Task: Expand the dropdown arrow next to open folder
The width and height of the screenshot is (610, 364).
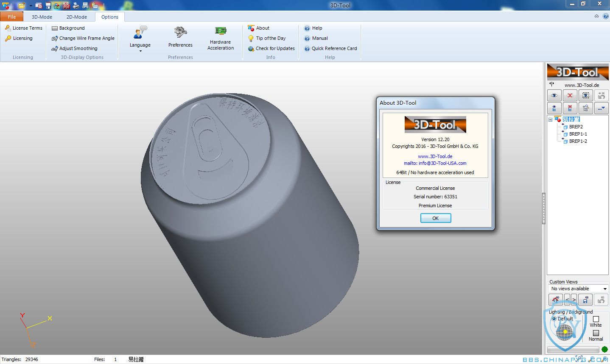Action: pyautogui.click(x=31, y=6)
